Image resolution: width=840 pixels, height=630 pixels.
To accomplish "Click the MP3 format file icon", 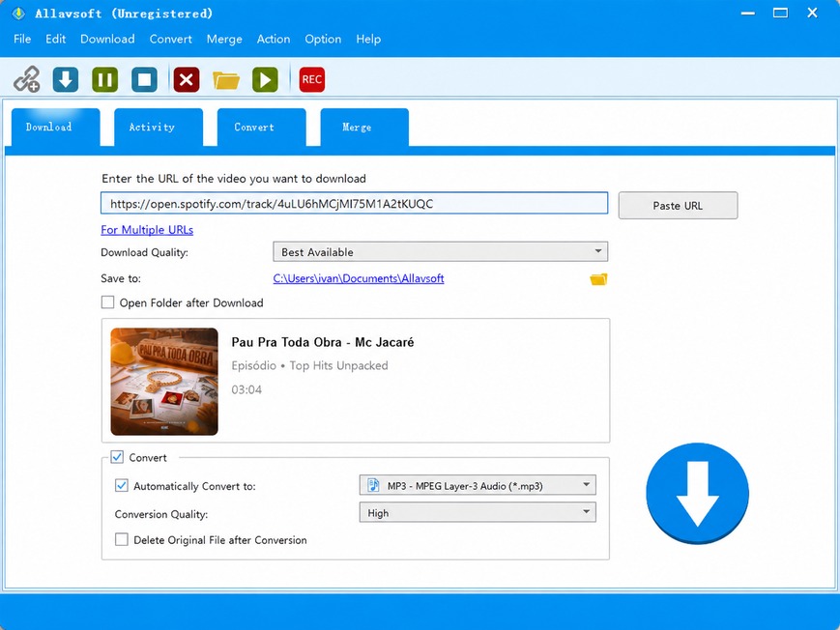I will coord(373,485).
